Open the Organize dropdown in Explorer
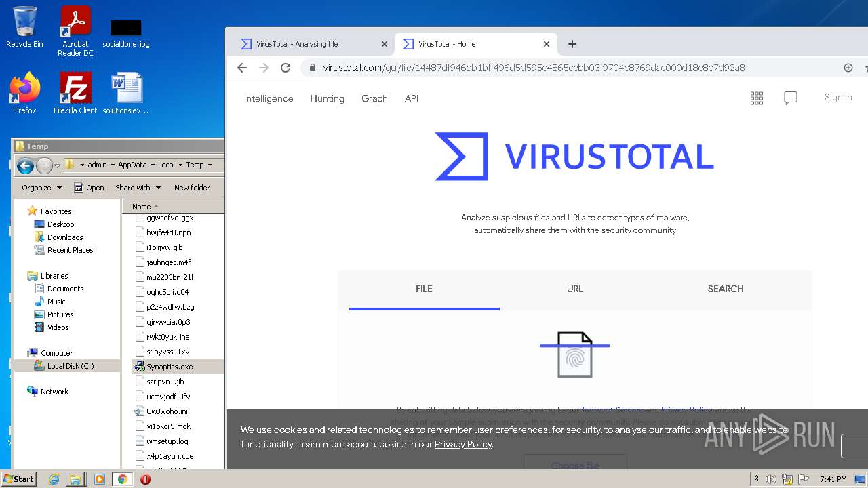Screen dimensions: 868x488 point(41,188)
